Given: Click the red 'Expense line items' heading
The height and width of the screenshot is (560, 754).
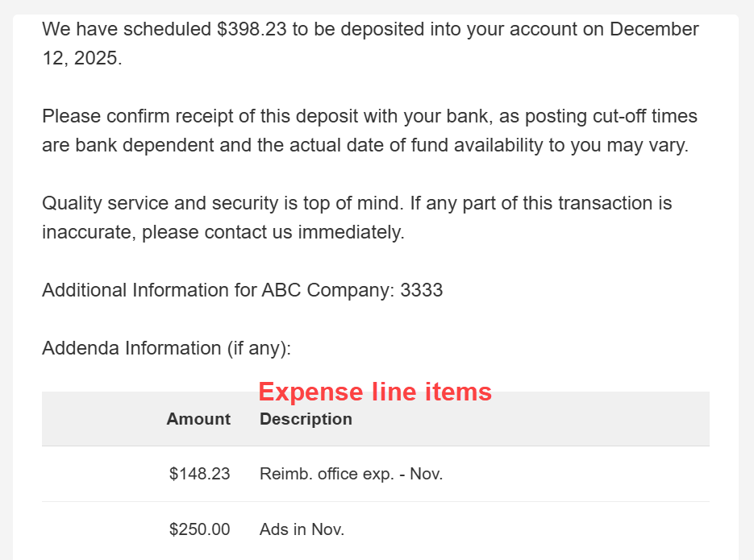Looking at the screenshot, I should pyautogui.click(x=375, y=392).
